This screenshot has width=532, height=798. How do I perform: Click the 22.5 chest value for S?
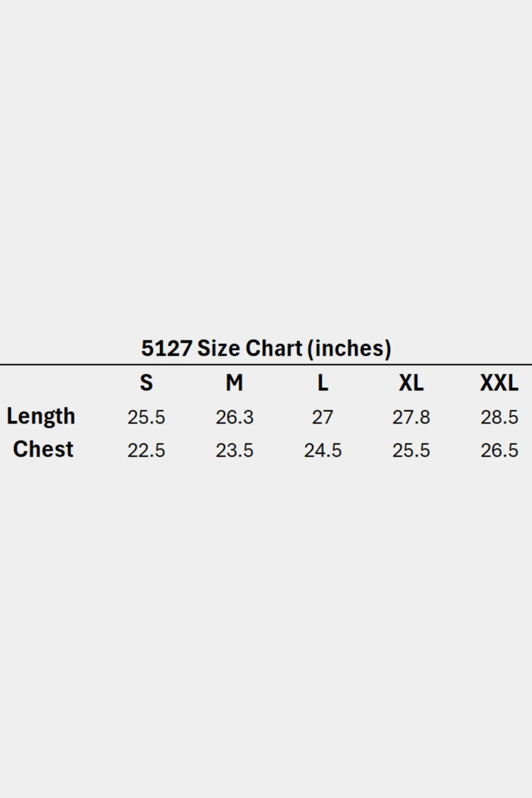[x=146, y=450]
